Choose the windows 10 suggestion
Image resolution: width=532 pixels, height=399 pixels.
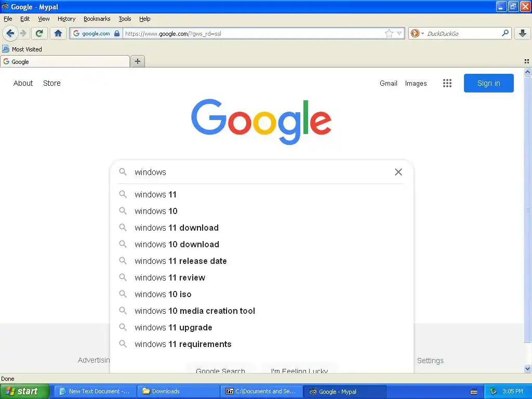click(x=262, y=211)
